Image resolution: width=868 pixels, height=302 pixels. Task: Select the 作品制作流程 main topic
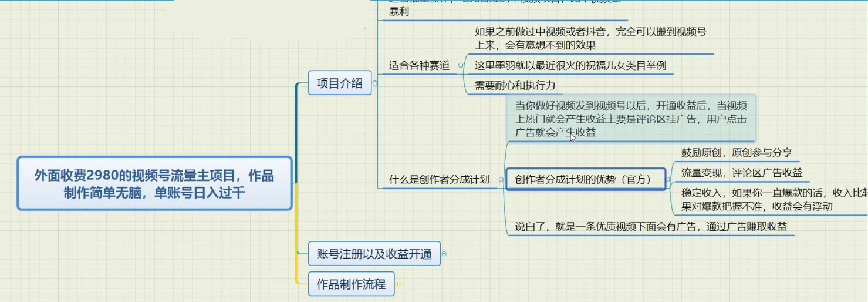point(351,284)
